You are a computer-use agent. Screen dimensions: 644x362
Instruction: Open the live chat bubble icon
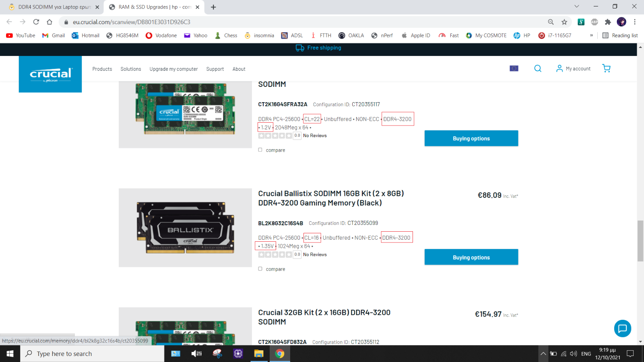click(623, 328)
